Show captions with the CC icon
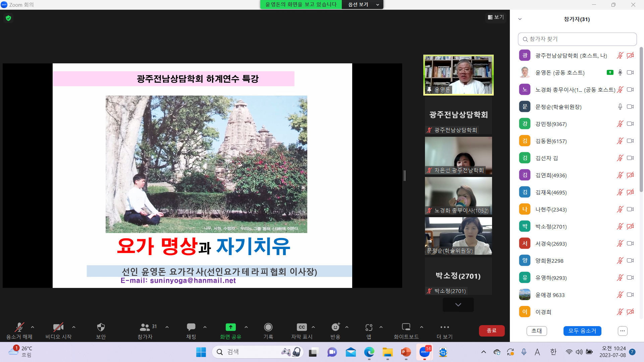This screenshot has height=362, width=644. pos(302,327)
